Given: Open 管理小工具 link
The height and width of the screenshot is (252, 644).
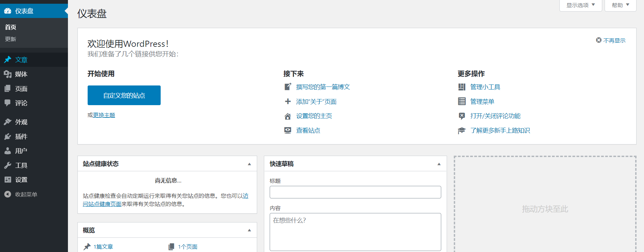Looking at the screenshot, I should click(x=485, y=87).
